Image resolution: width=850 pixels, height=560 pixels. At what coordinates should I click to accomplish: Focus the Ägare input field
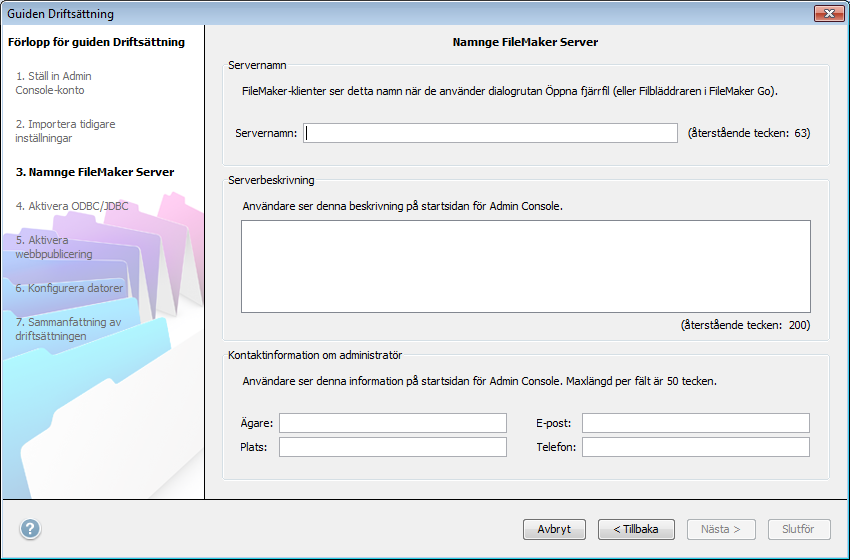[x=393, y=423]
